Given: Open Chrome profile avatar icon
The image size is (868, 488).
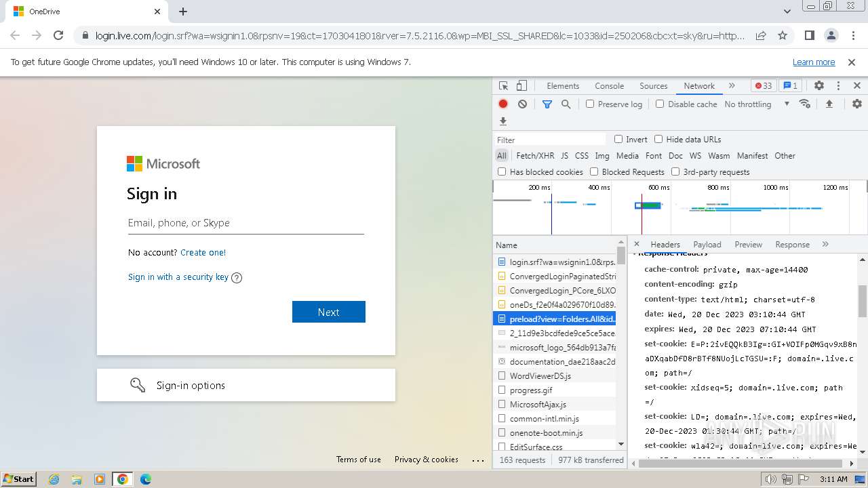Looking at the screenshot, I should point(831,35).
